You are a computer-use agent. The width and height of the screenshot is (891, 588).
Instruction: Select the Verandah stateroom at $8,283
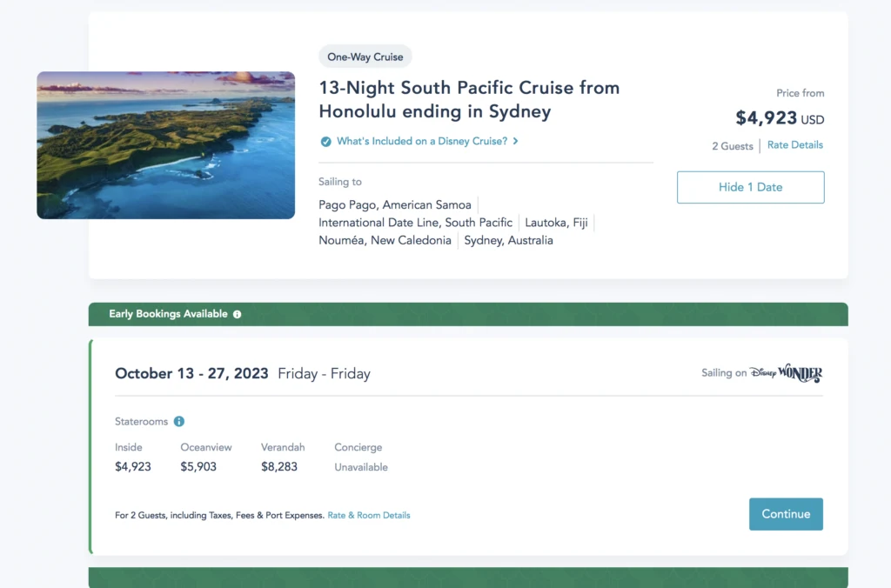pyautogui.click(x=279, y=458)
